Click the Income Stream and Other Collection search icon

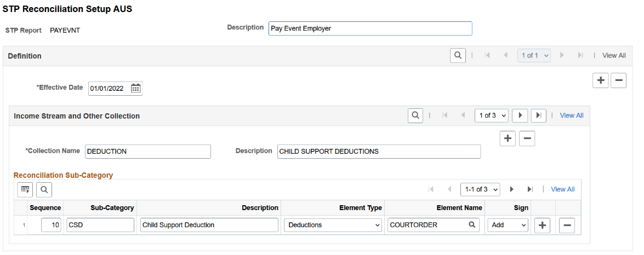click(x=415, y=115)
